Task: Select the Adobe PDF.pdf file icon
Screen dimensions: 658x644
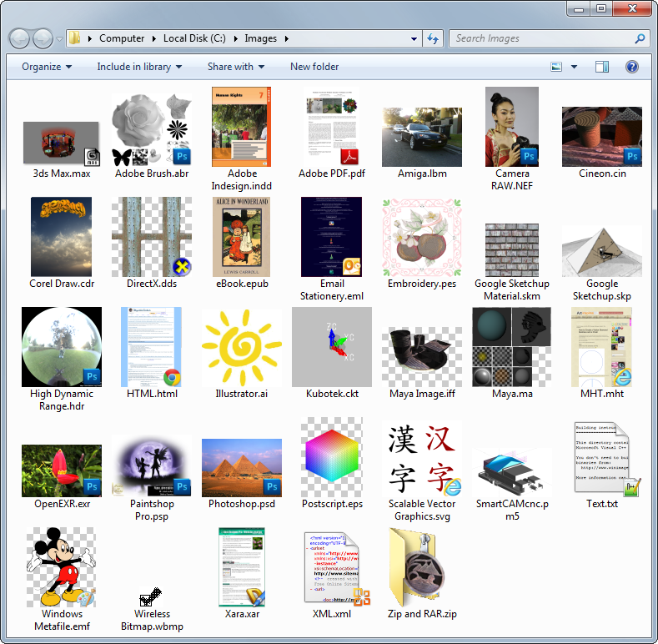Action: (x=332, y=128)
